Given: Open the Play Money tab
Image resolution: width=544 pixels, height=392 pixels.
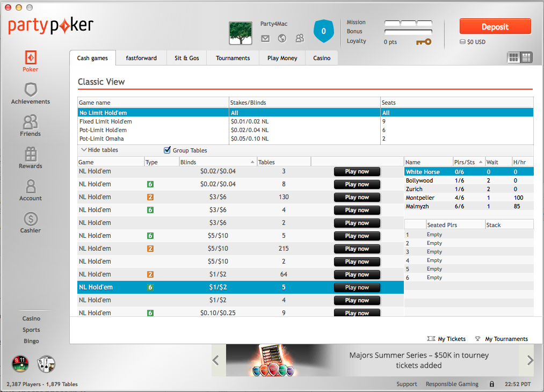Looking at the screenshot, I should pyautogui.click(x=282, y=58).
